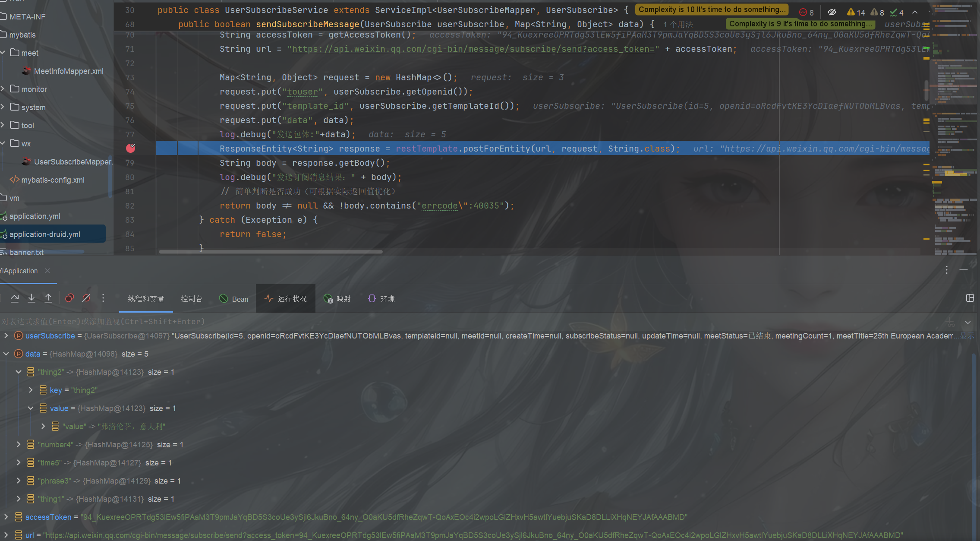Image resolution: width=980 pixels, height=541 pixels.
Task: Expand the accessToken variable node
Action: [6, 517]
